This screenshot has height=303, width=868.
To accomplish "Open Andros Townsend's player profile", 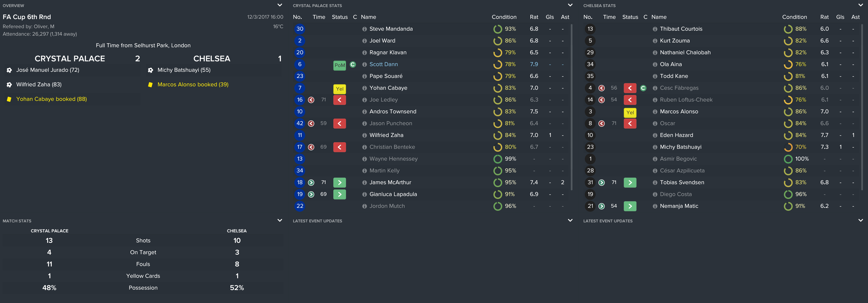I will [x=393, y=112].
